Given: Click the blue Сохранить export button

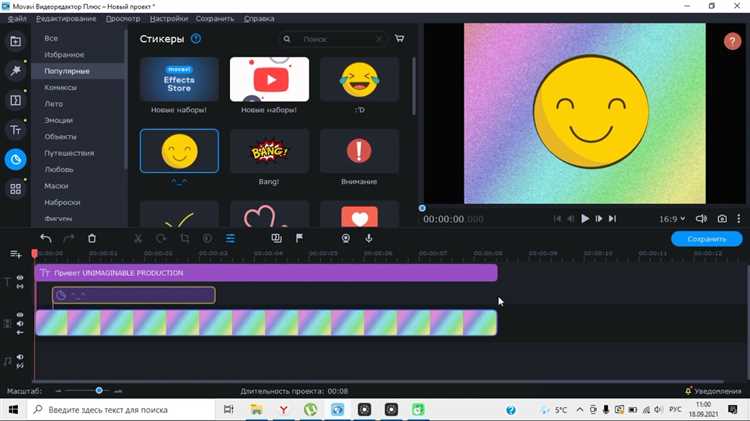Looking at the screenshot, I should (x=706, y=239).
